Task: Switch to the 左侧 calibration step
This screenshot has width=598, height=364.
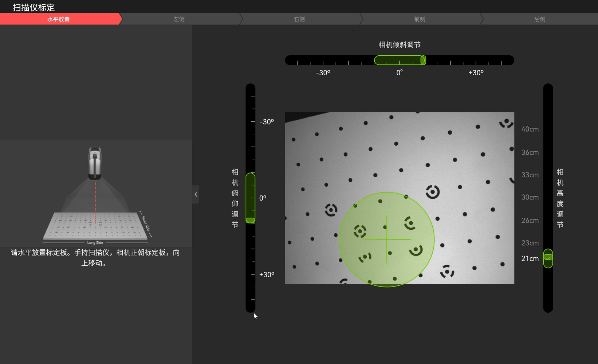Action: [x=179, y=19]
